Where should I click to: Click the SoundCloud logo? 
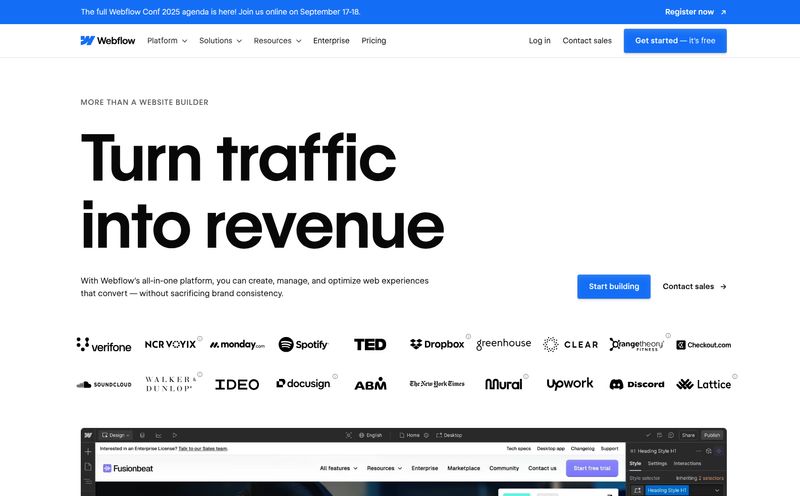coord(104,384)
